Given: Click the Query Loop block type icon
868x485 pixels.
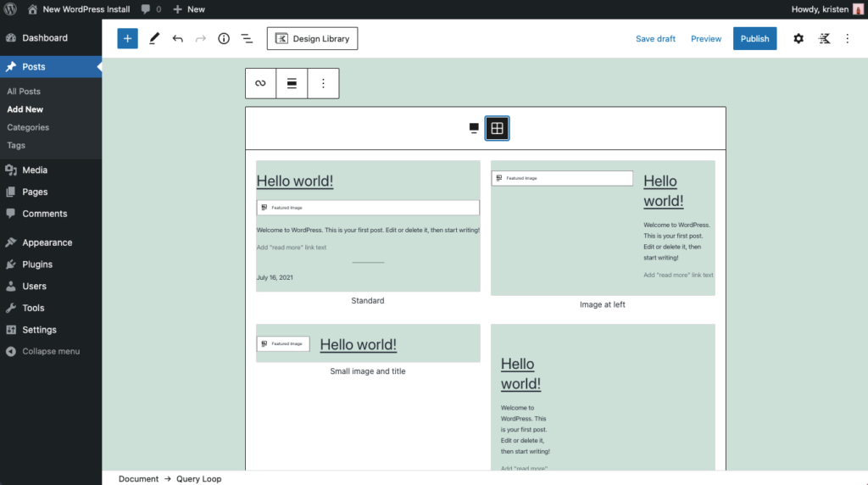Looking at the screenshot, I should point(260,83).
